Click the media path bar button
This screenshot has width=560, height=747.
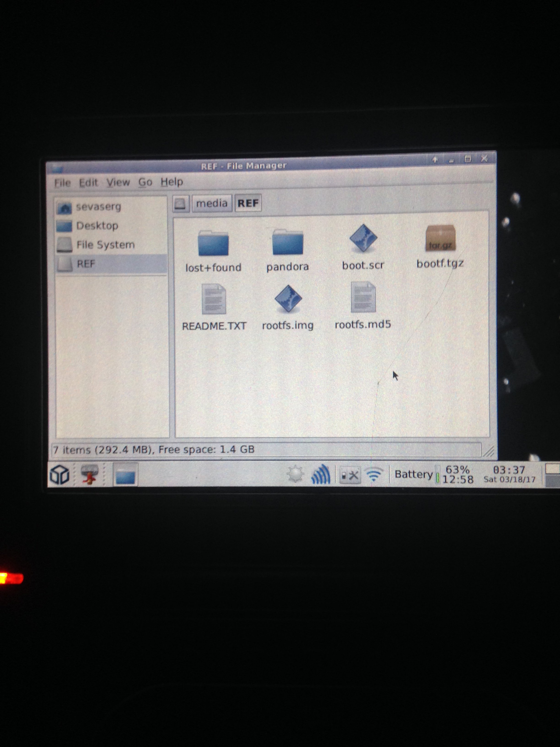click(x=212, y=203)
